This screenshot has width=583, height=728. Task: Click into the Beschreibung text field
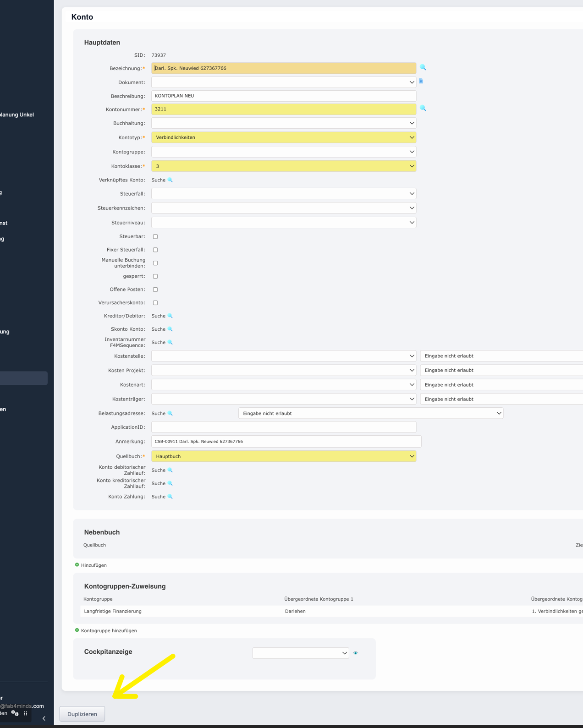(x=283, y=96)
